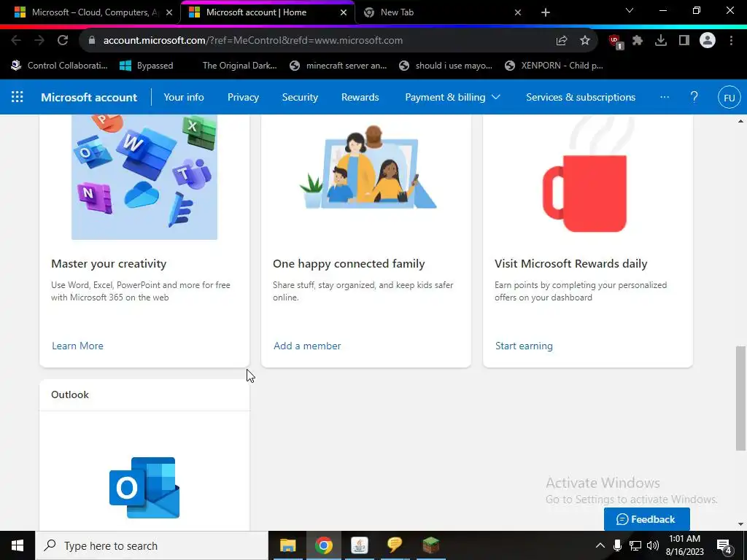
Task: Click the Outlook logo image
Action: point(144,488)
